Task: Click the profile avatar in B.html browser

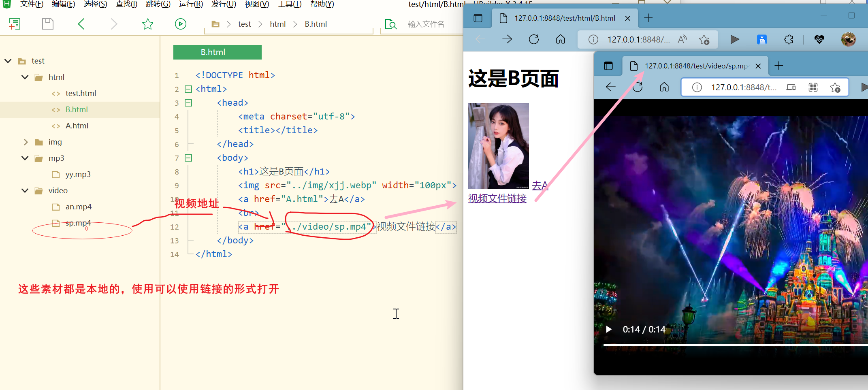Action: click(x=848, y=39)
